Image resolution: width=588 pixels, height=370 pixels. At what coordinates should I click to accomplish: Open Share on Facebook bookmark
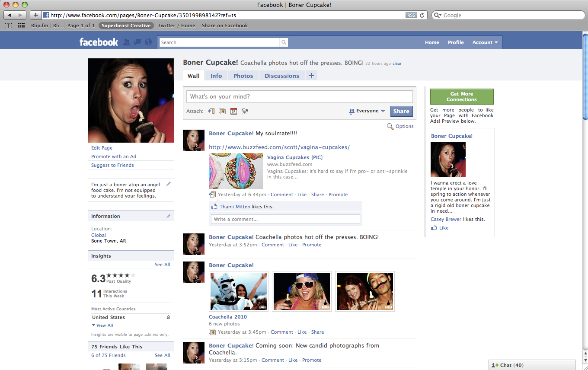point(225,26)
